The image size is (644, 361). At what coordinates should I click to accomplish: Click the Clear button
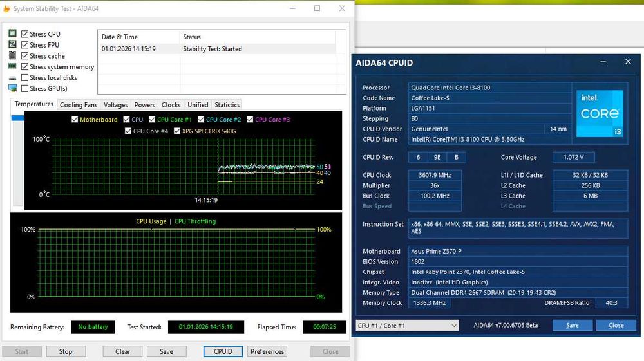coord(122,351)
